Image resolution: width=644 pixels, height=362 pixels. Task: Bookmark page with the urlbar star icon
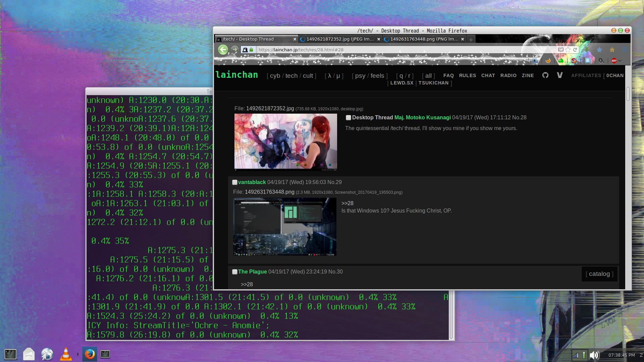coord(568,50)
